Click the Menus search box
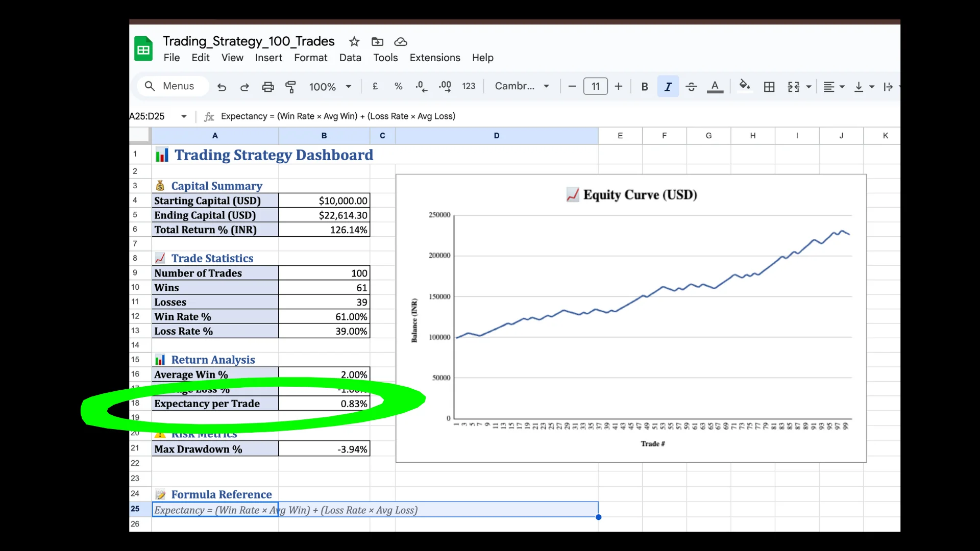This screenshot has width=980, height=551. (x=173, y=86)
